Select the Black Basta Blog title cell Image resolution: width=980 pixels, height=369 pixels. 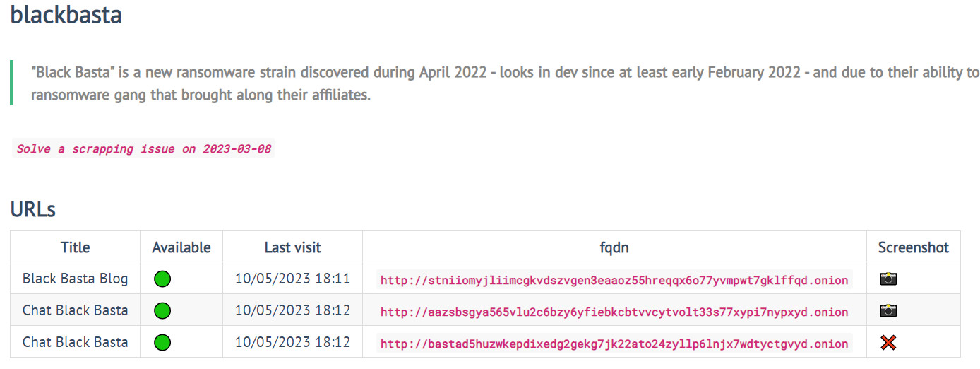point(76,279)
